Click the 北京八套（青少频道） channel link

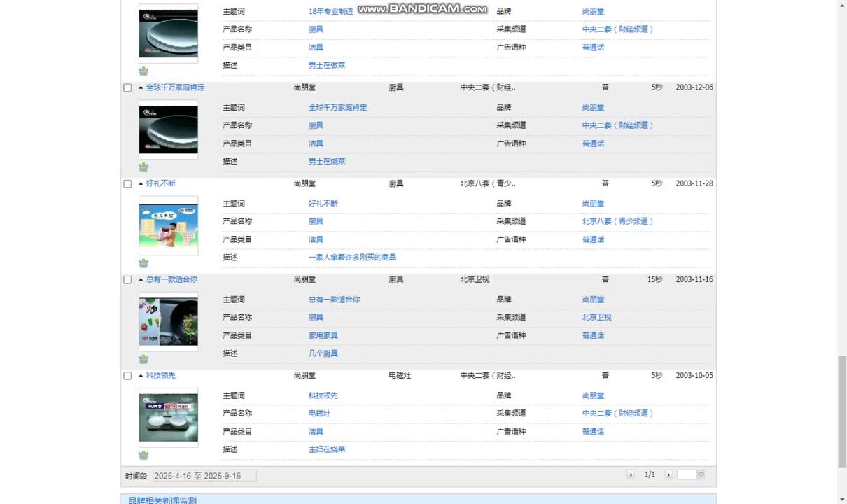coord(617,221)
